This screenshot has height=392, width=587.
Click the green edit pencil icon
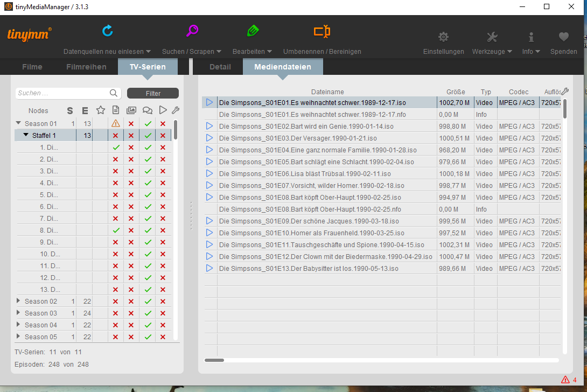point(253,31)
